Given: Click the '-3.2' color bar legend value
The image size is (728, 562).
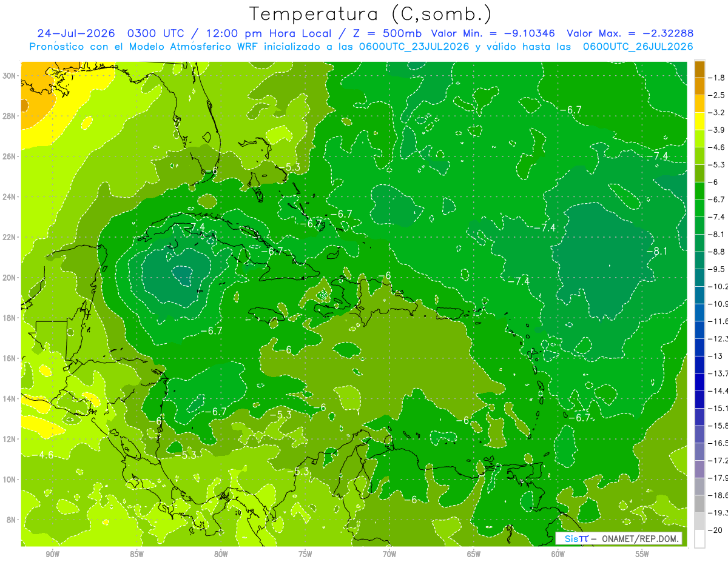Looking at the screenshot, I should 717,112.
